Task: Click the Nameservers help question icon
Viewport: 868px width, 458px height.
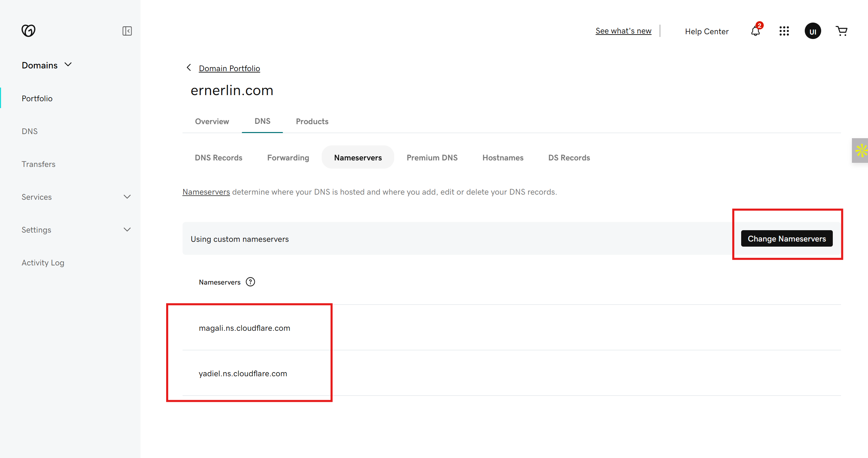Action: [x=251, y=282]
